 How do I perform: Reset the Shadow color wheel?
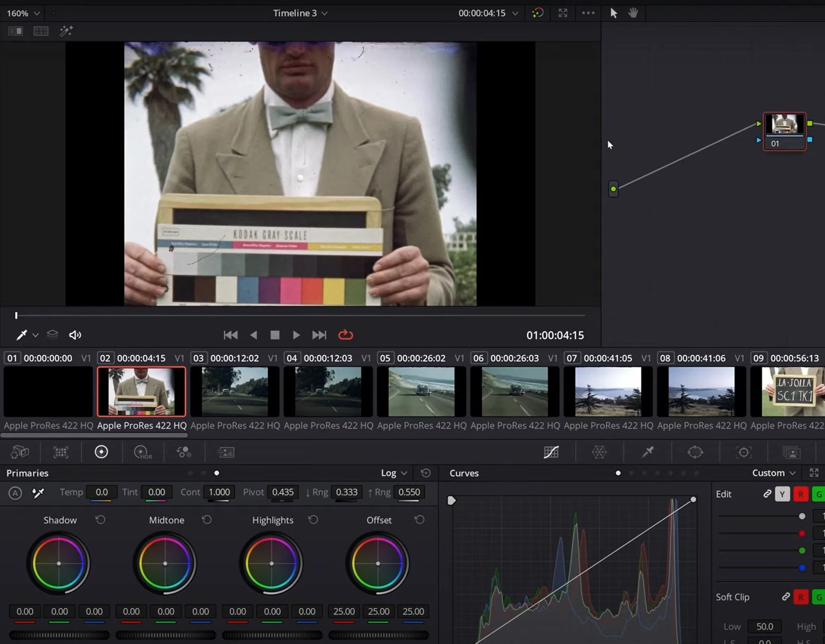(100, 520)
